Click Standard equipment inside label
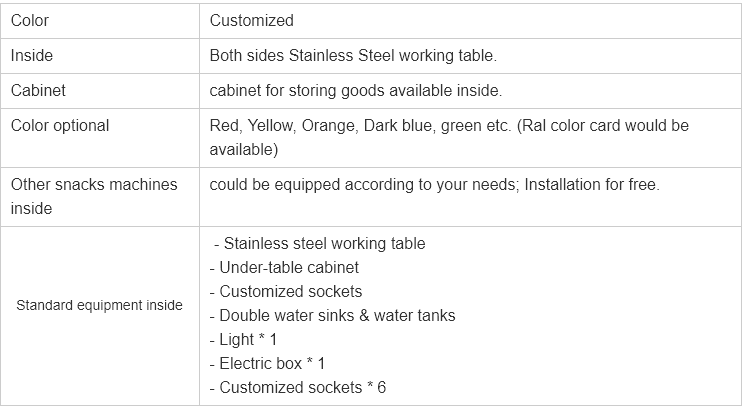The image size is (742, 407). click(x=99, y=305)
